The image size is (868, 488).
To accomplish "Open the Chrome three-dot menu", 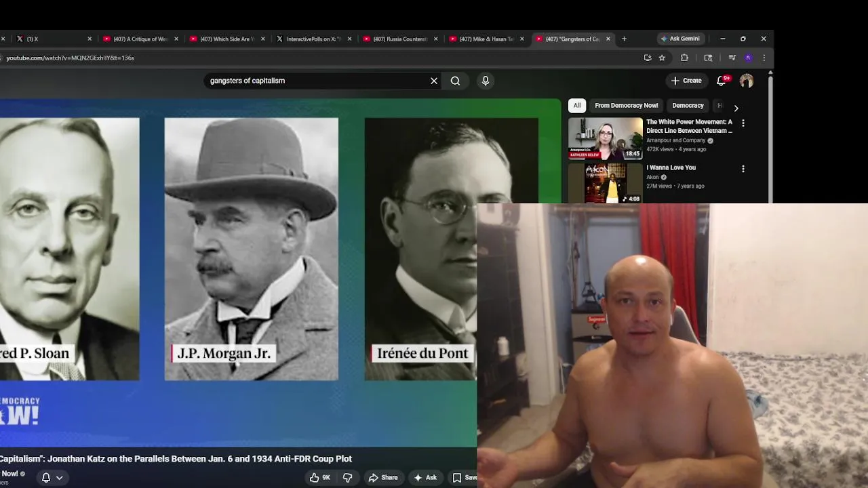I will [x=764, y=58].
